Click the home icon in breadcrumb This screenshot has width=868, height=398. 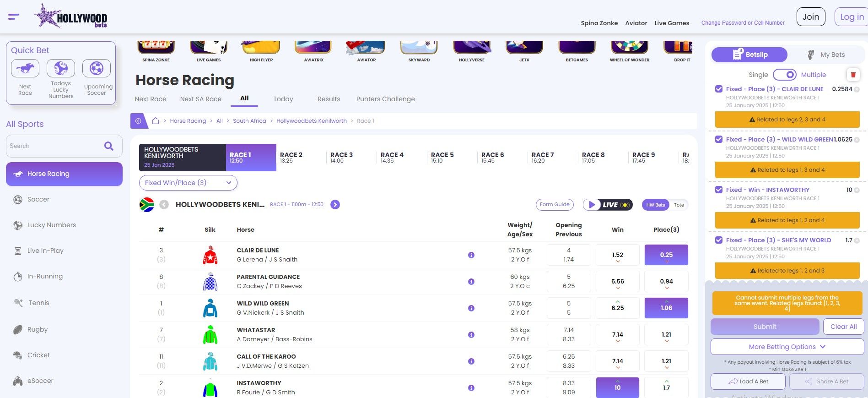tap(156, 121)
